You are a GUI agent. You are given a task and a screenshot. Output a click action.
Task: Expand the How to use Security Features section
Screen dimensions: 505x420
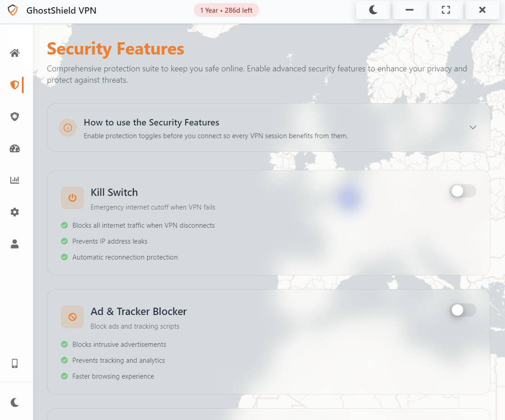pos(473,127)
